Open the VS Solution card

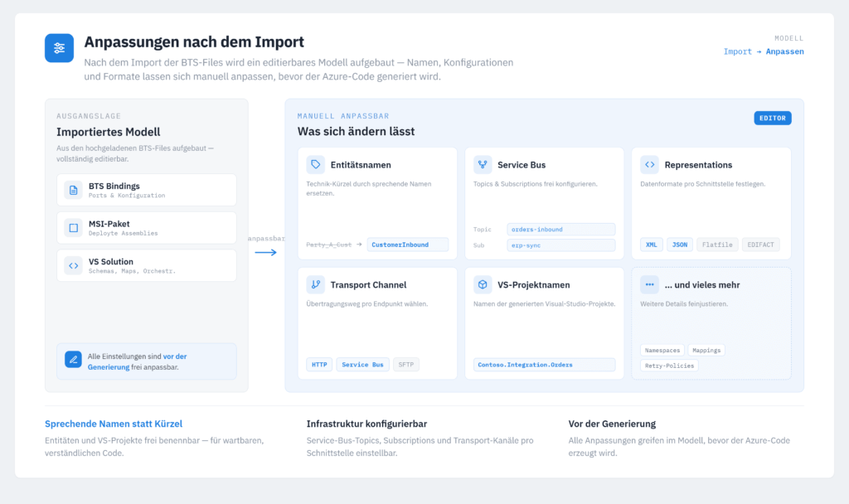pos(147,266)
